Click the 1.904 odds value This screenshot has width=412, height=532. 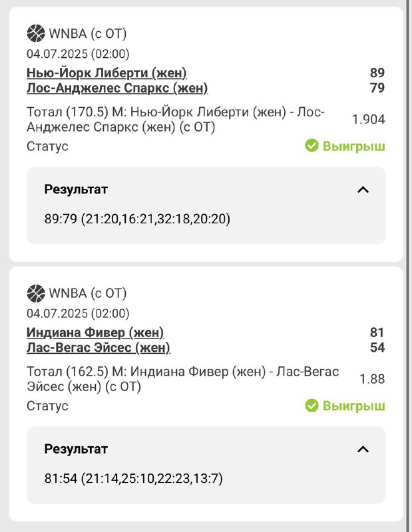click(368, 120)
